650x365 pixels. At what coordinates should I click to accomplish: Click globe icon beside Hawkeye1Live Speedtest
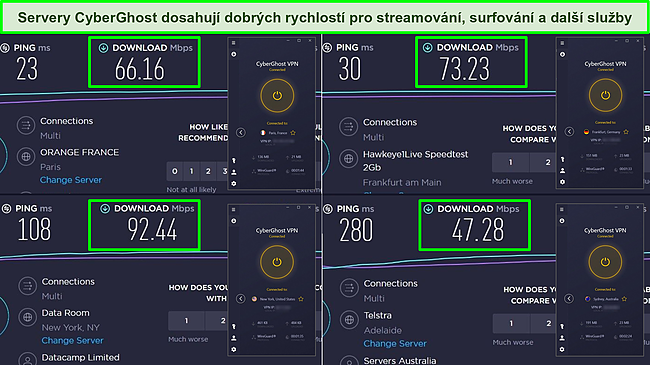click(x=348, y=158)
